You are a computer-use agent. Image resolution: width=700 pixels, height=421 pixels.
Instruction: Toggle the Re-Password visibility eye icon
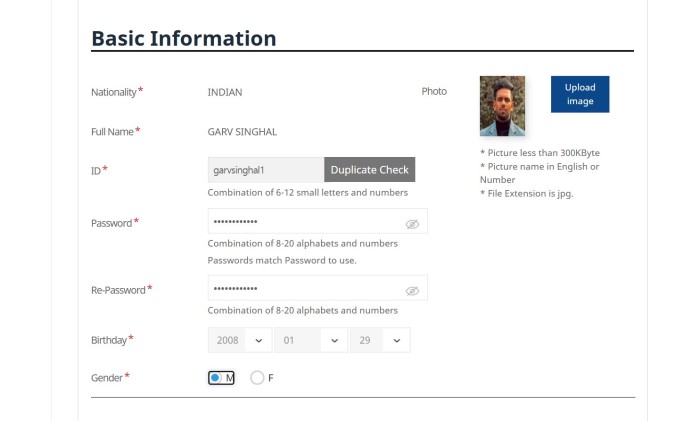pos(412,291)
